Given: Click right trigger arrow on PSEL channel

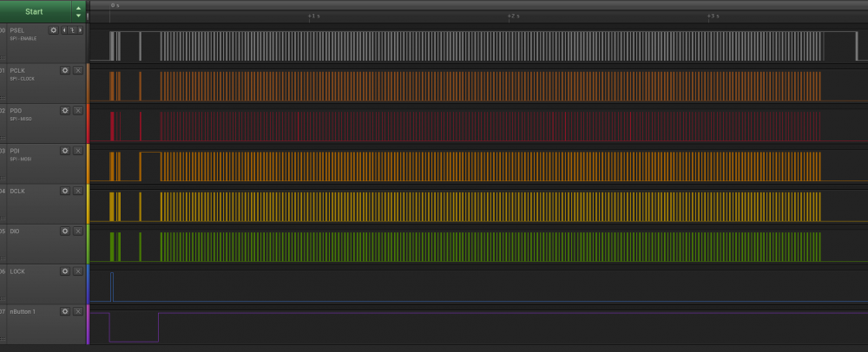Looking at the screenshot, I should tap(79, 29).
